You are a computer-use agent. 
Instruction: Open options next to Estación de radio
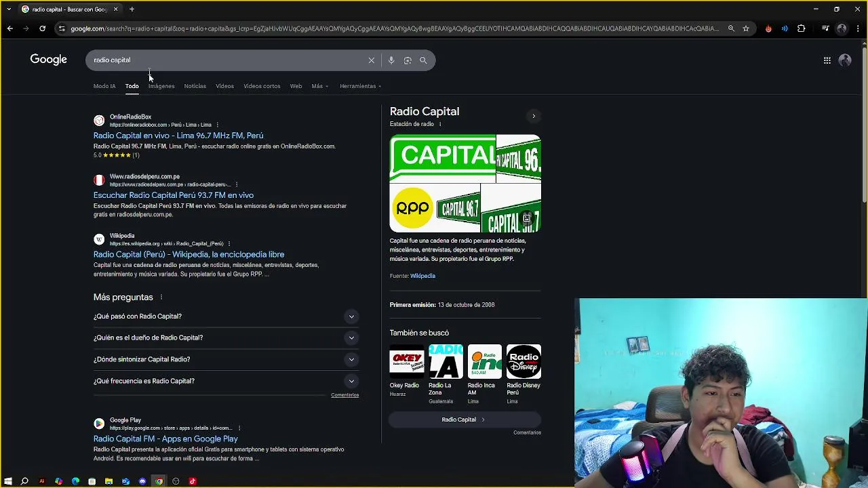(440, 124)
